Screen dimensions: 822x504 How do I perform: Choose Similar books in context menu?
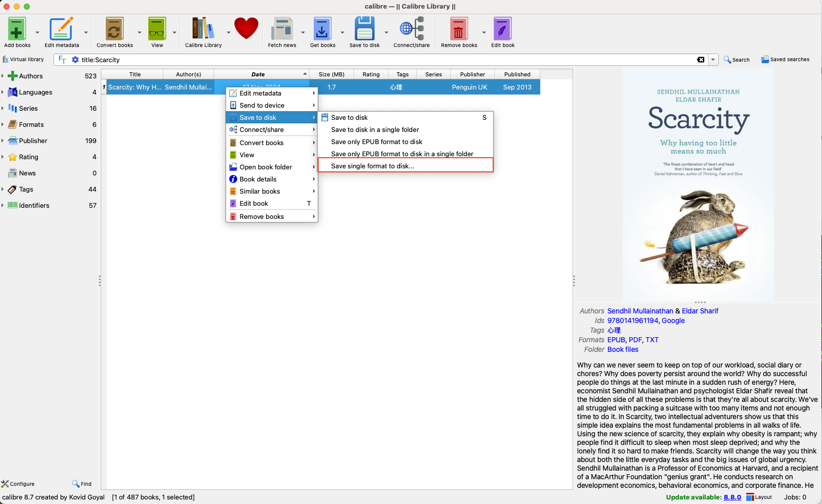click(x=272, y=191)
